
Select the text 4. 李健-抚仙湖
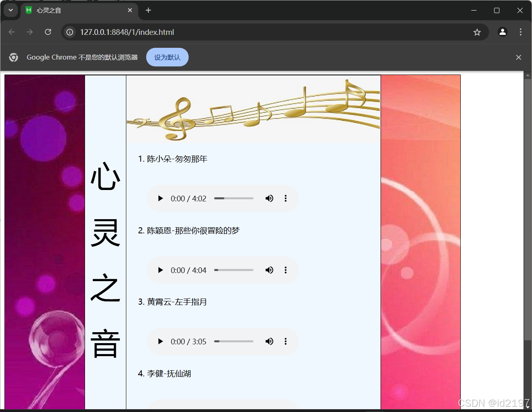(x=164, y=374)
